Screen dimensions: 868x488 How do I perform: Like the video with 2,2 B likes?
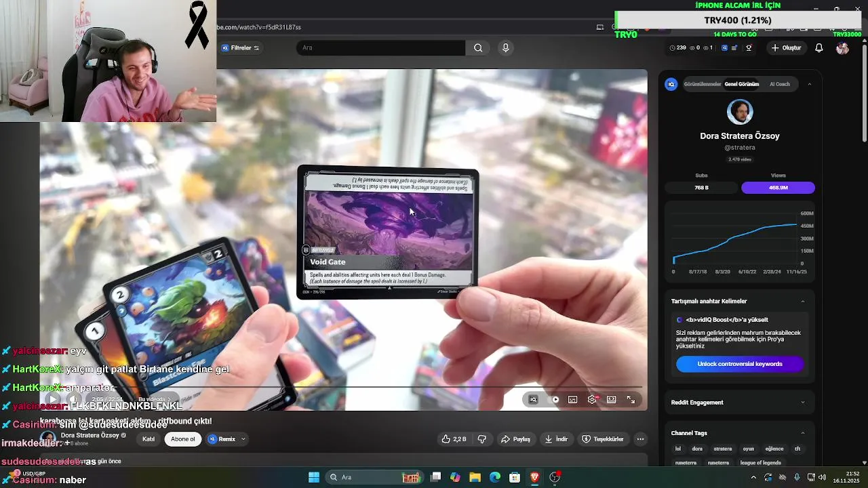(x=454, y=439)
